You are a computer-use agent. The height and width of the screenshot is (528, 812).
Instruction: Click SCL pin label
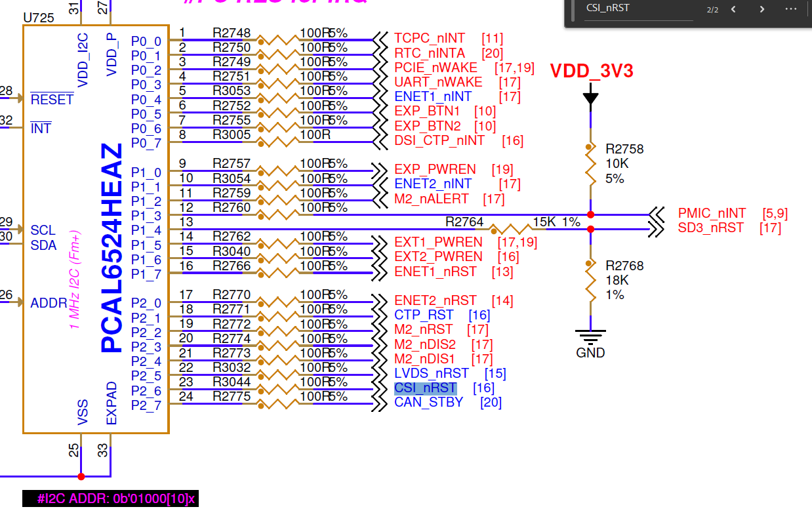(x=43, y=230)
